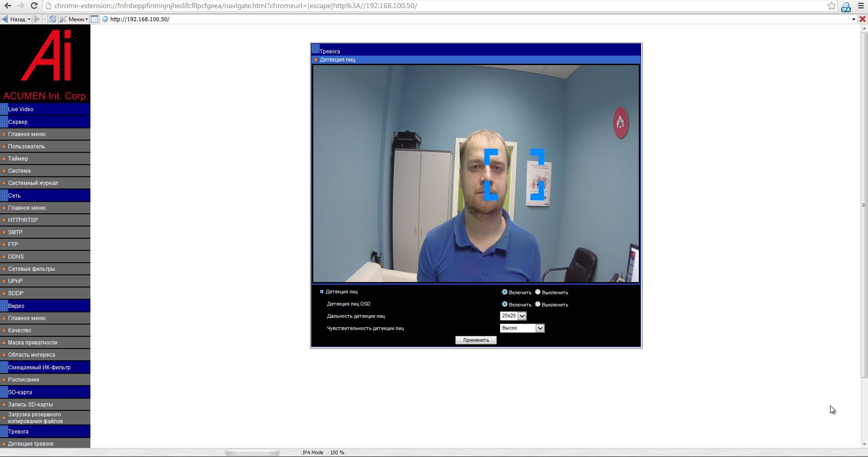Click the Применить button

point(476,340)
